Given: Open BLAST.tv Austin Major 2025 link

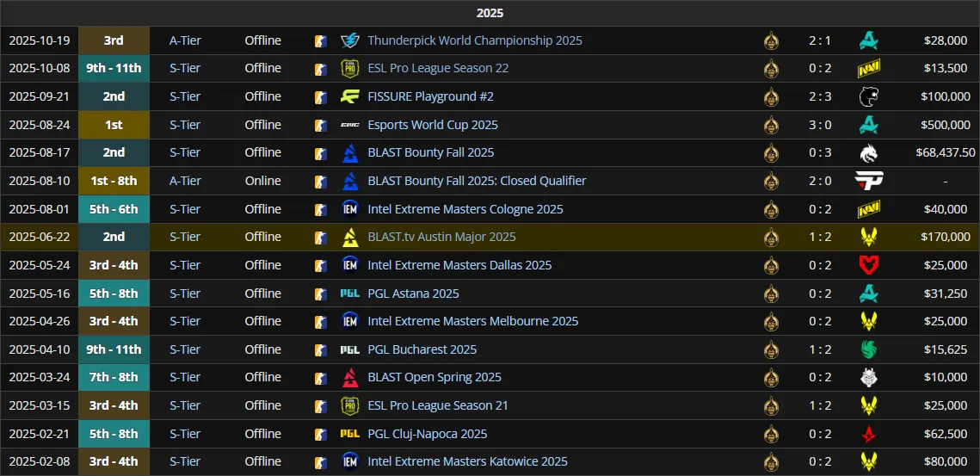Looking at the screenshot, I should coord(442,237).
